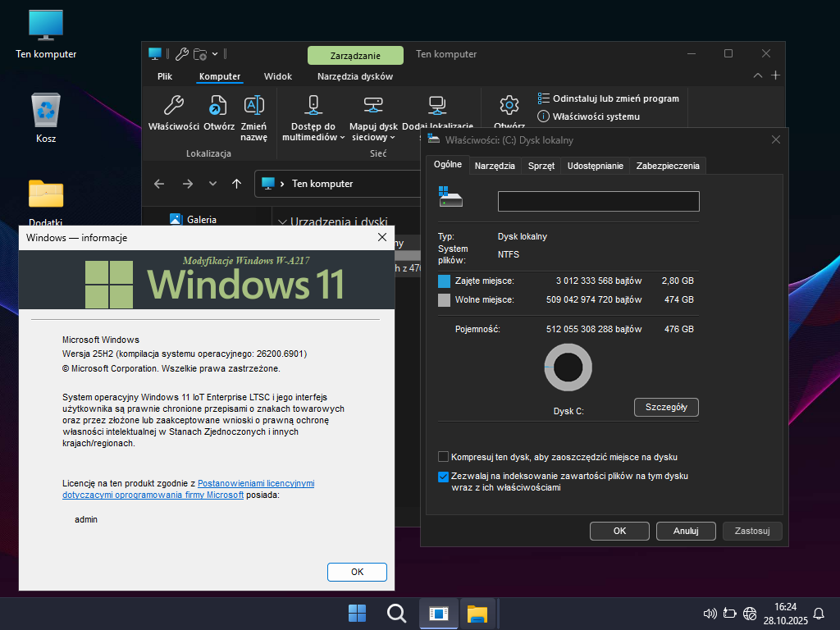840x630 pixels.
Task: Uncheck the Zezwalaj na indeksowanie checkbox
Action: [x=444, y=476]
